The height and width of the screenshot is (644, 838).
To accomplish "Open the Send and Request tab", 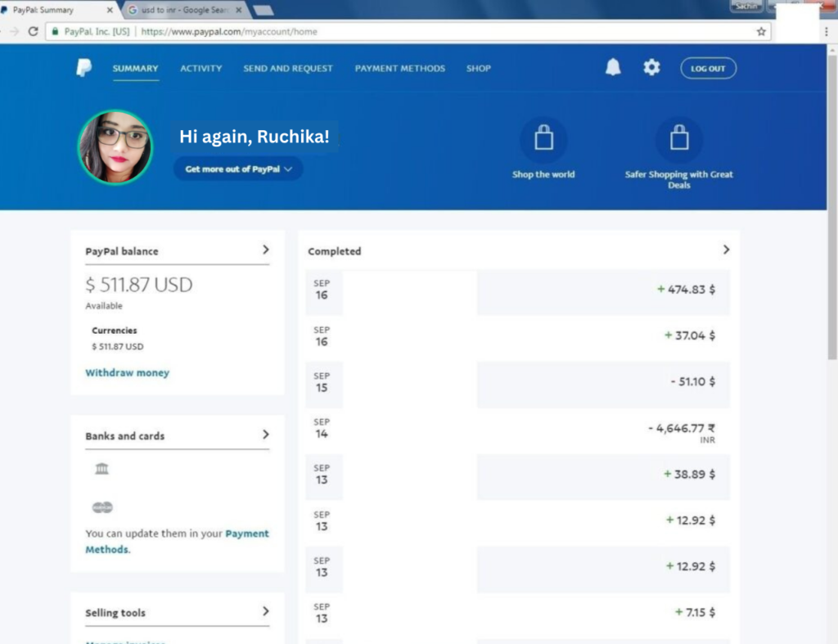I will tap(288, 69).
